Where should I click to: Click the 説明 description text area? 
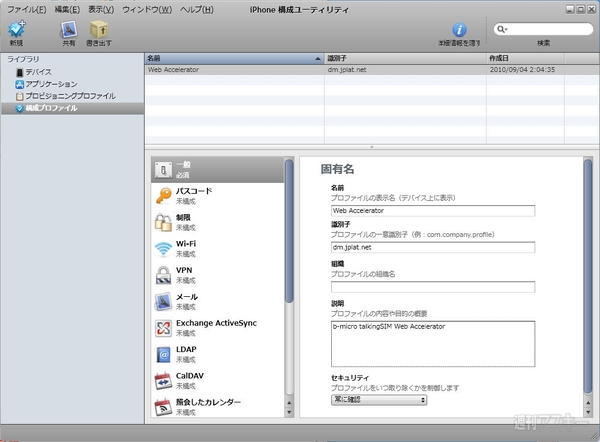click(433, 344)
